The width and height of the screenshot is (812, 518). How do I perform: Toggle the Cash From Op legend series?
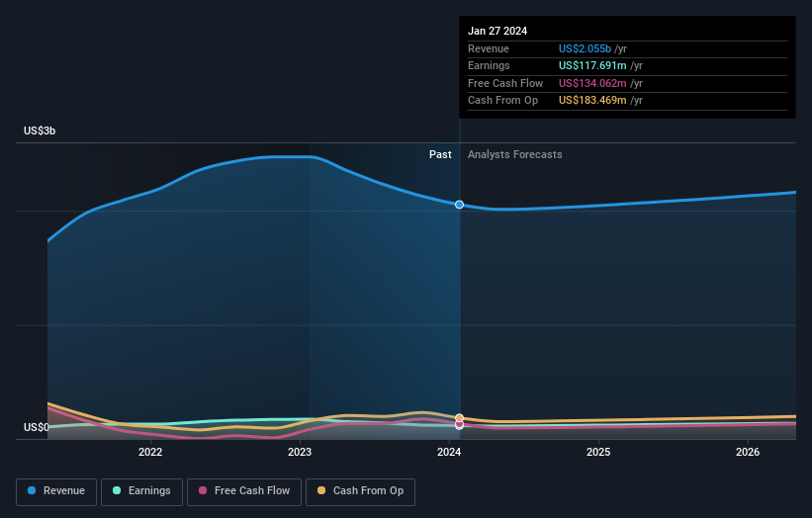click(360, 491)
